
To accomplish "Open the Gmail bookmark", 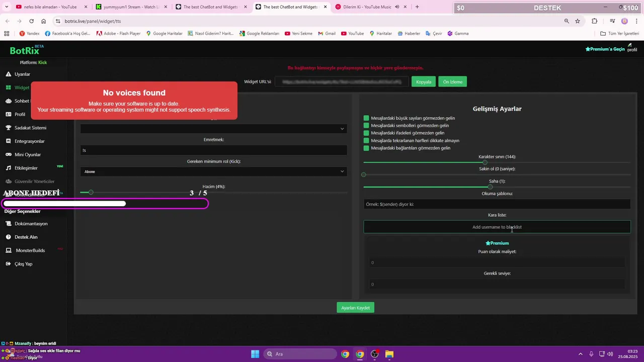I will (327, 33).
